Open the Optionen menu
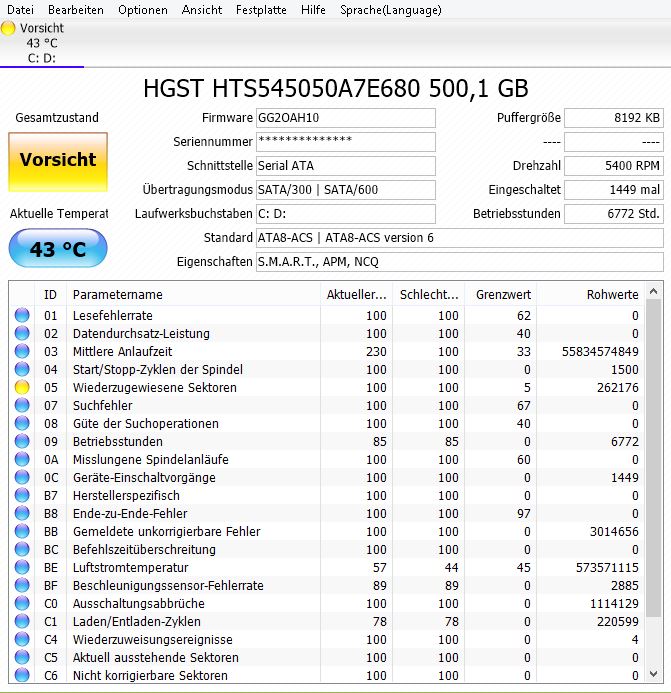Viewport: 671px width, 693px height. point(143,10)
